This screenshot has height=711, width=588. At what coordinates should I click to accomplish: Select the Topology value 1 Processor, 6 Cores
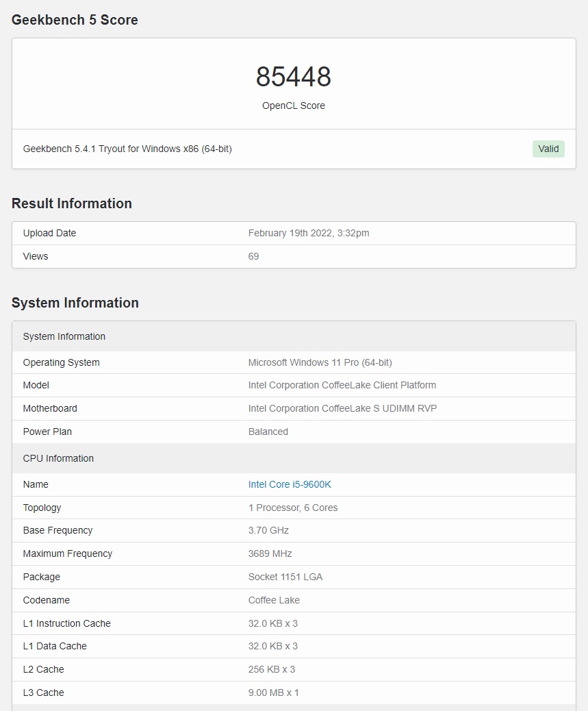click(x=293, y=508)
